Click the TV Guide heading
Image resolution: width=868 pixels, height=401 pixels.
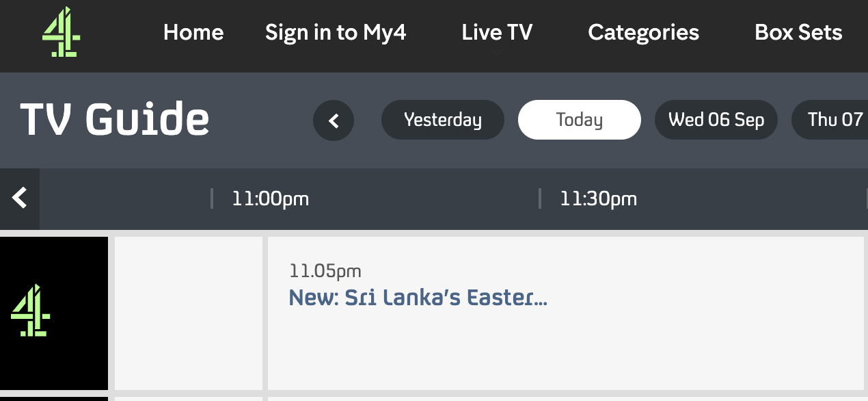pos(115,119)
